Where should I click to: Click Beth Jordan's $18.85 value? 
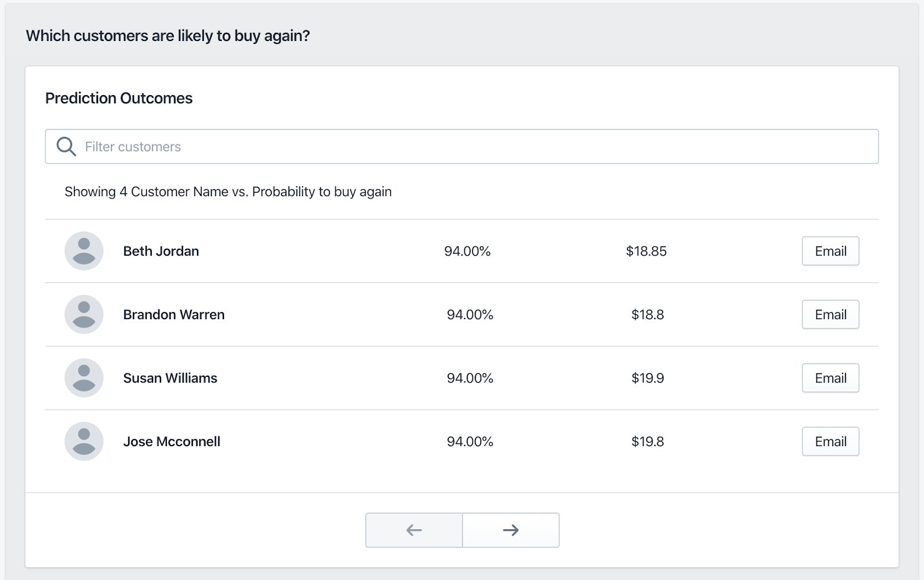point(646,251)
